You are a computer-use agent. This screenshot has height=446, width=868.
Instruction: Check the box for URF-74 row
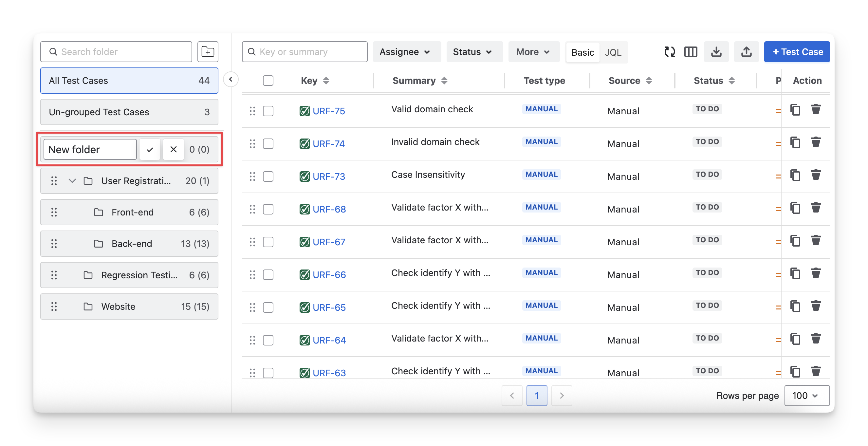tap(268, 144)
